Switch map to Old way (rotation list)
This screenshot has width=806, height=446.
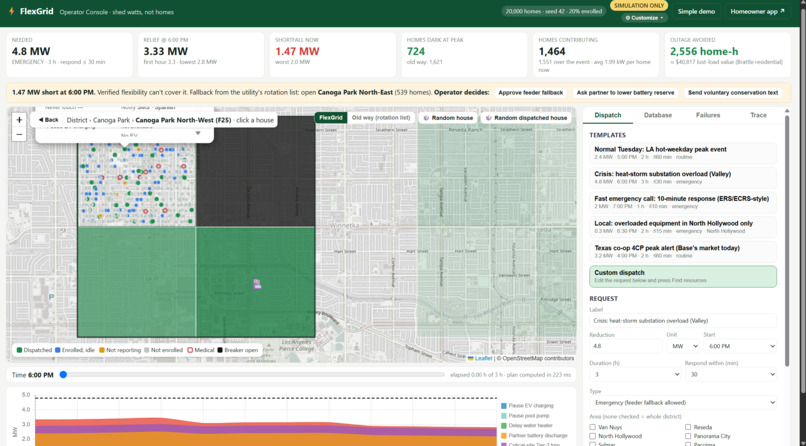(381, 118)
